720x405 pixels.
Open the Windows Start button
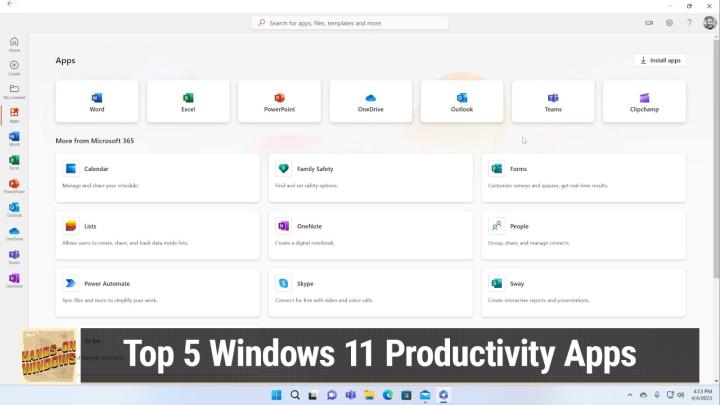(x=276, y=395)
